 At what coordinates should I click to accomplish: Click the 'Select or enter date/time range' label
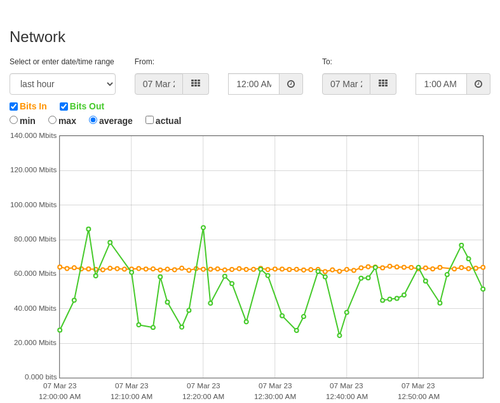pyautogui.click(x=62, y=62)
